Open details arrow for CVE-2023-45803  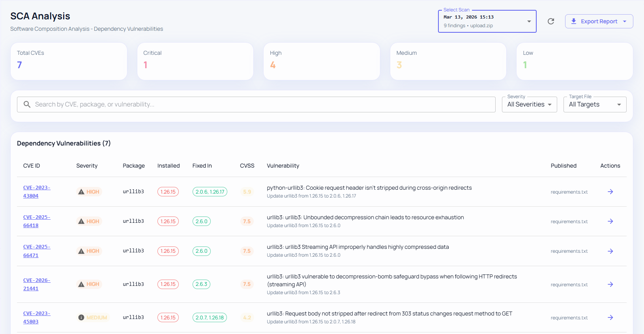(610, 317)
